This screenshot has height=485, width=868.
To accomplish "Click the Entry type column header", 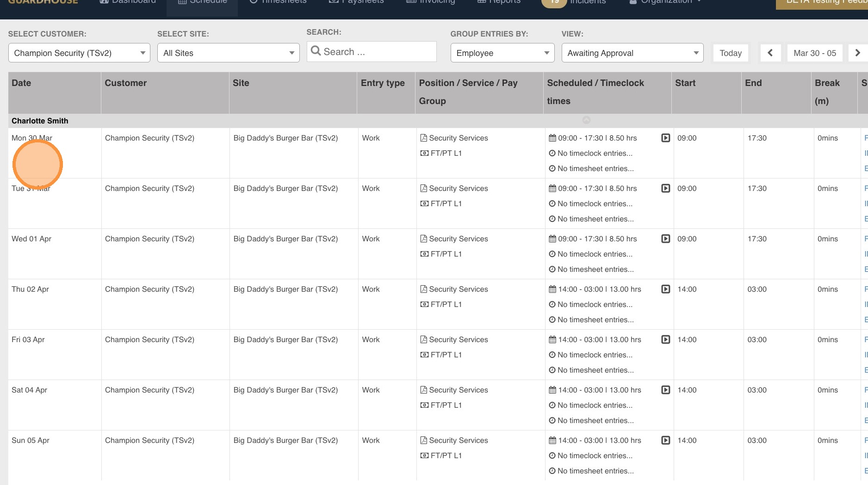I will pos(386,92).
